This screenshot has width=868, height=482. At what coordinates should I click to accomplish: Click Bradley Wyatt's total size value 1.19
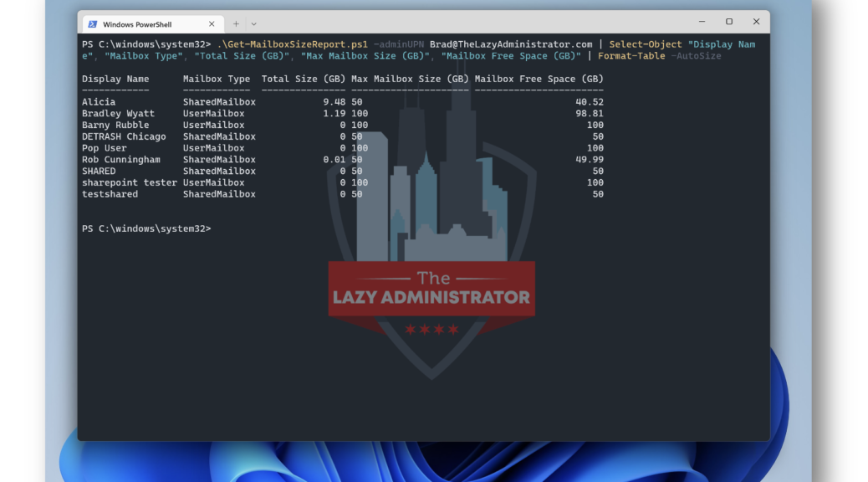click(x=334, y=114)
